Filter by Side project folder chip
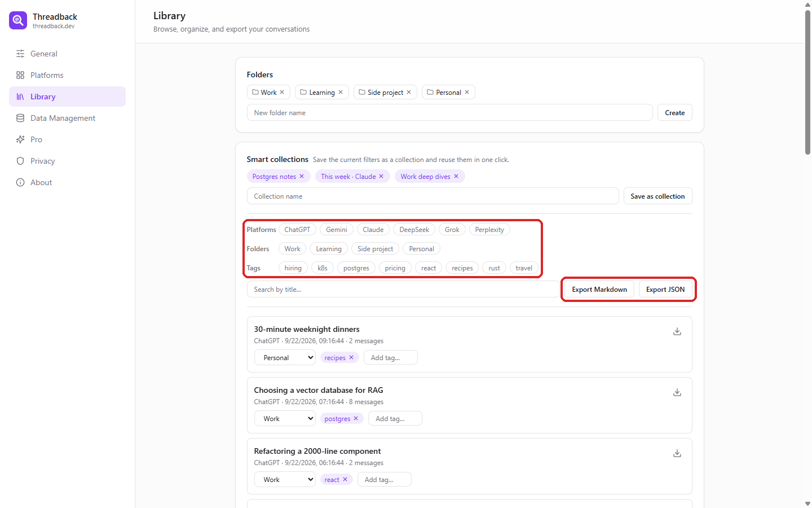The height and width of the screenshot is (508, 812). pyautogui.click(x=375, y=248)
